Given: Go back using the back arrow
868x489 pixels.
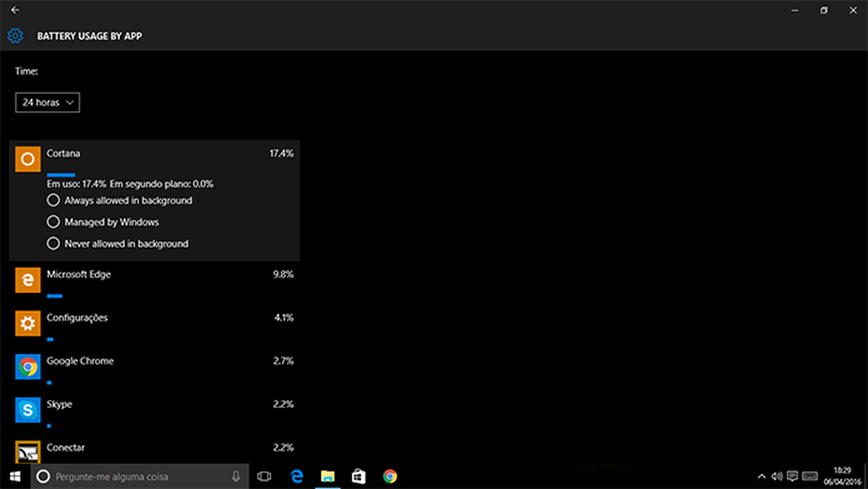Looking at the screenshot, I should [x=15, y=10].
